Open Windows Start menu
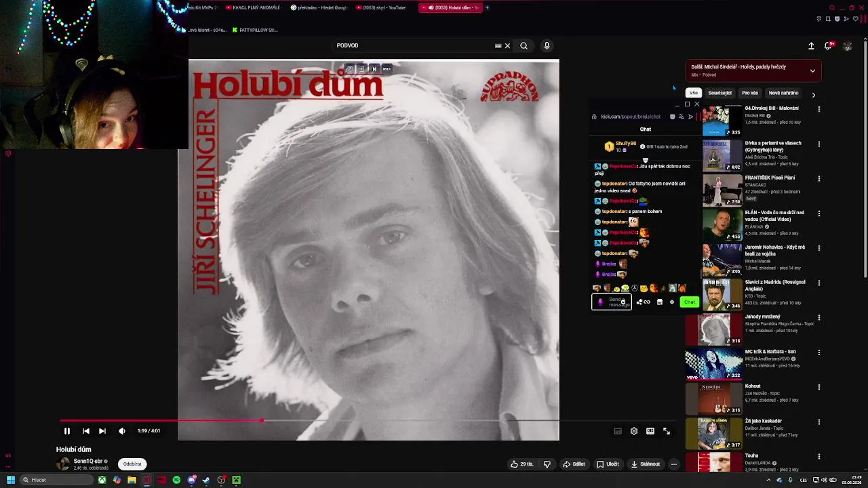Screen dimensions: 868x488 [x=11, y=480]
